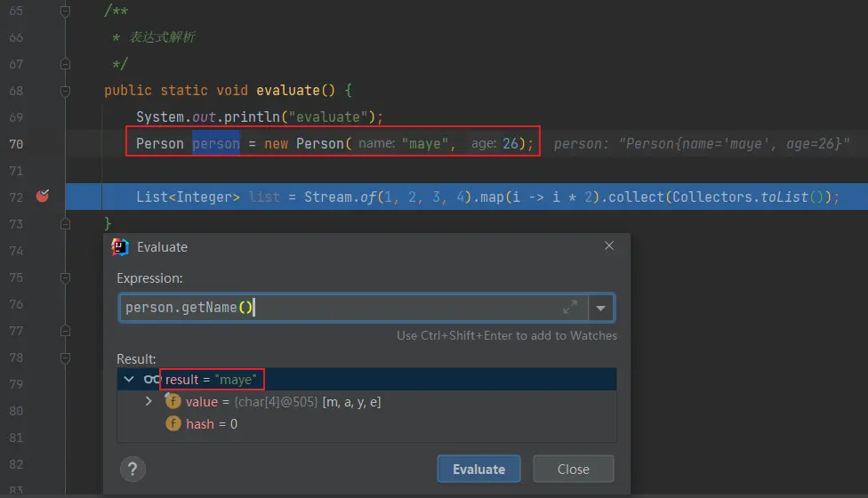Collapse the evaluate() method fold on line 68

click(65, 91)
